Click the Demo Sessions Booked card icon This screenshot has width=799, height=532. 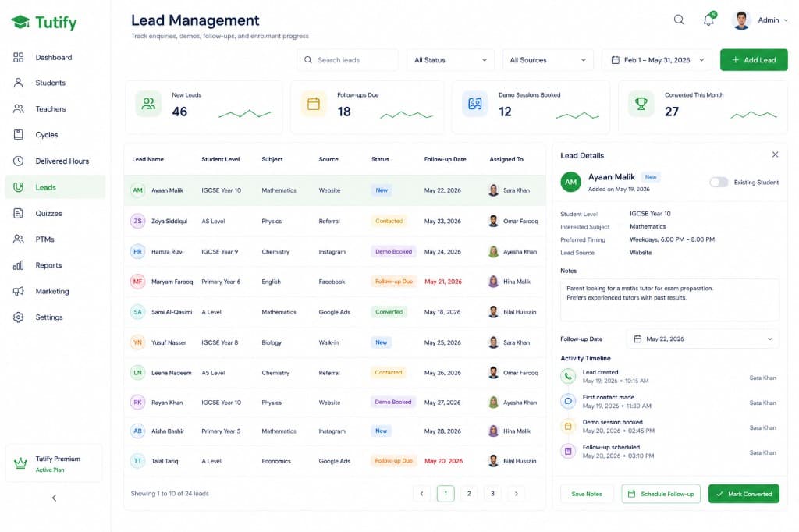[x=475, y=104]
